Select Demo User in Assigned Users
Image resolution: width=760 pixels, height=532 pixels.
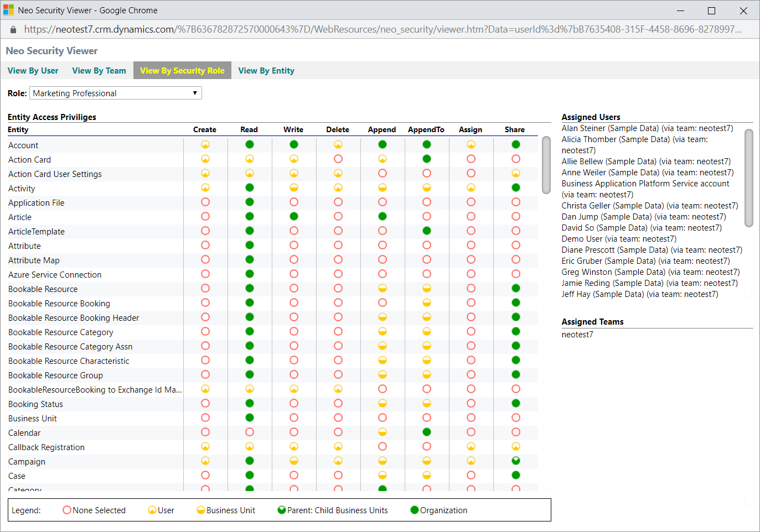[x=619, y=239]
